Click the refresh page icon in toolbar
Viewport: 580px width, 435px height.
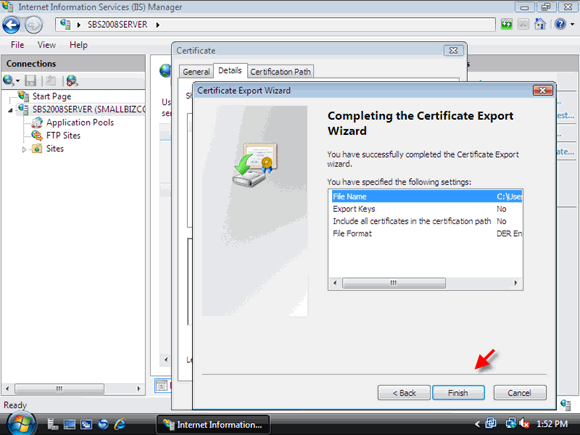(x=506, y=25)
